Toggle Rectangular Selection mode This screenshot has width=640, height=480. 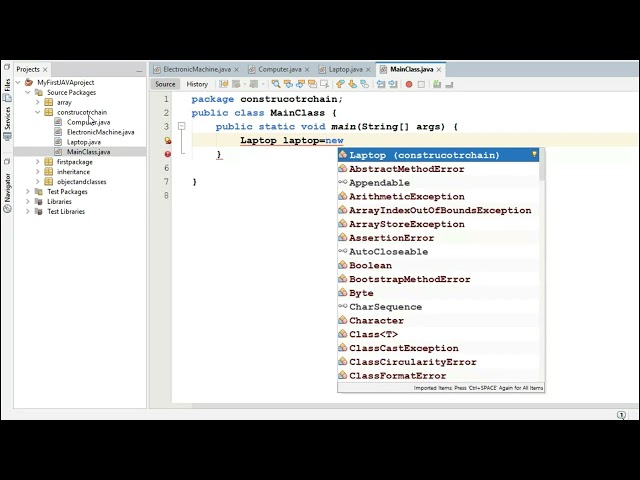(x=324, y=84)
